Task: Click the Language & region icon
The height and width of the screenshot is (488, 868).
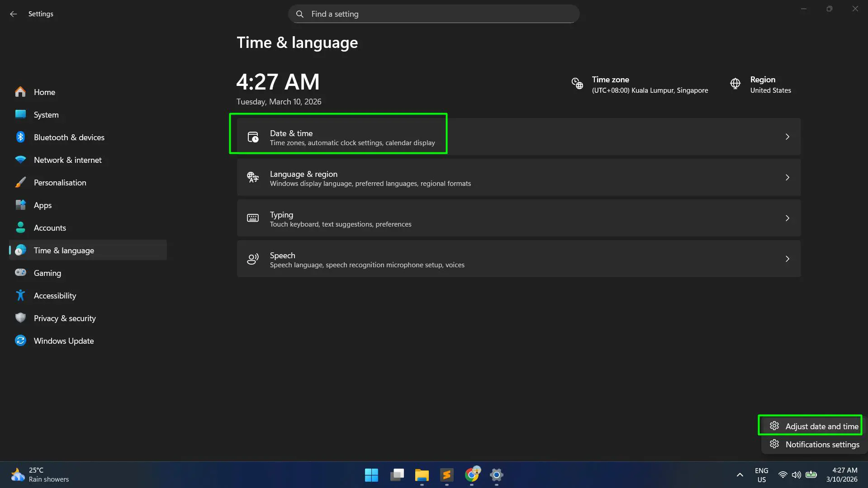Action: pyautogui.click(x=252, y=177)
